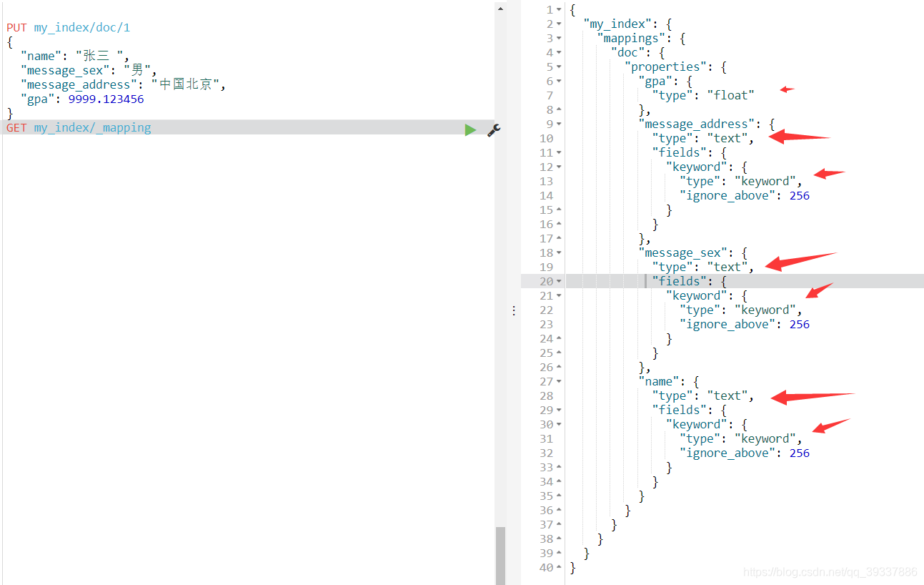Viewport: 924px width, 585px height.
Task: Click the panel divider drag handle dots
Action: tap(513, 310)
